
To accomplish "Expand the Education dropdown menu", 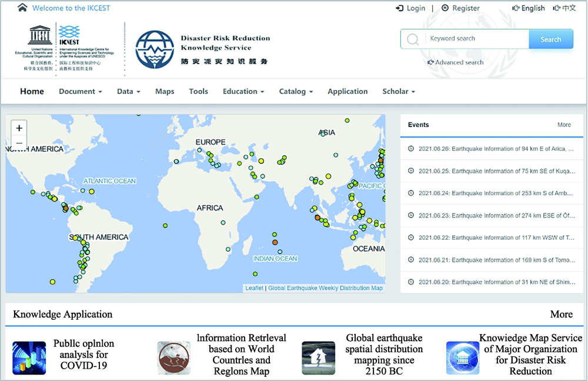I will point(243,92).
